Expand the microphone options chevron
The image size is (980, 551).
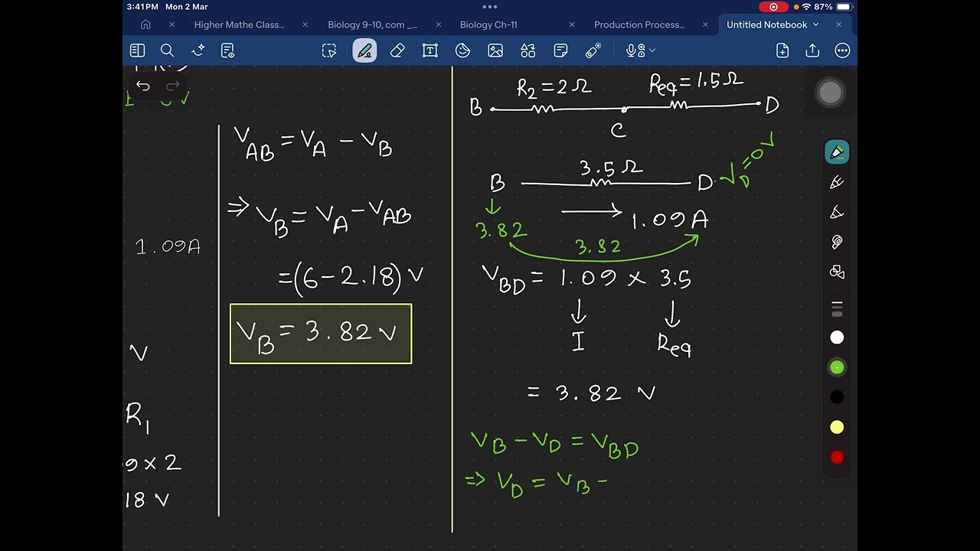coord(652,51)
